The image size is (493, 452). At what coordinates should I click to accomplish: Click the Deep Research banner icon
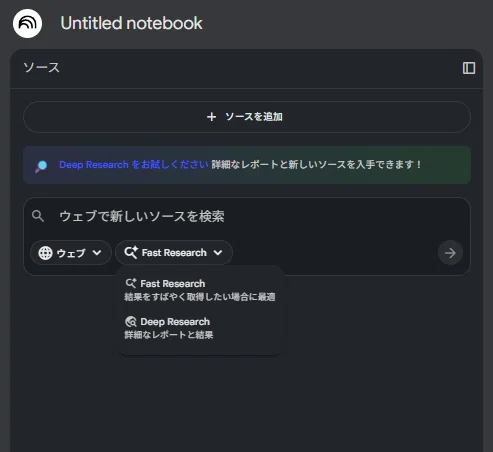(x=42, y=166)
